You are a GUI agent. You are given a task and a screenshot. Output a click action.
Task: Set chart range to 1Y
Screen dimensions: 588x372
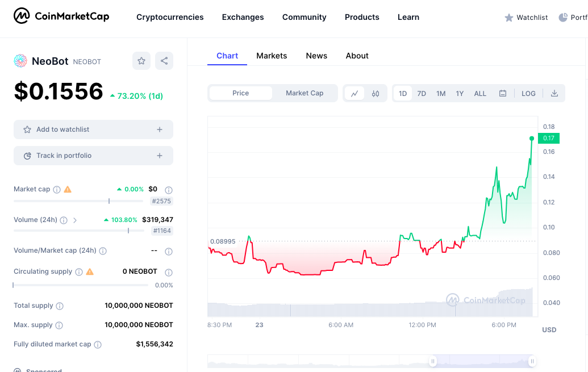pos(460,93)
